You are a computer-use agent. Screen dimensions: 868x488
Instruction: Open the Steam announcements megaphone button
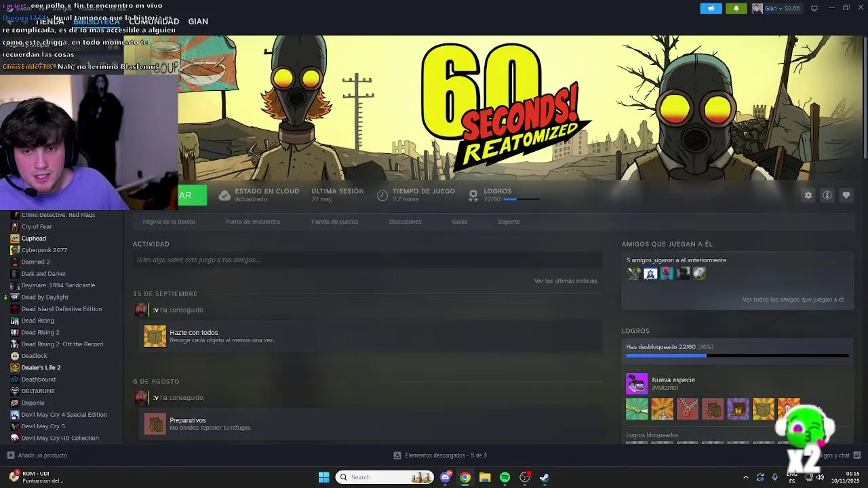tap(711, 9)
